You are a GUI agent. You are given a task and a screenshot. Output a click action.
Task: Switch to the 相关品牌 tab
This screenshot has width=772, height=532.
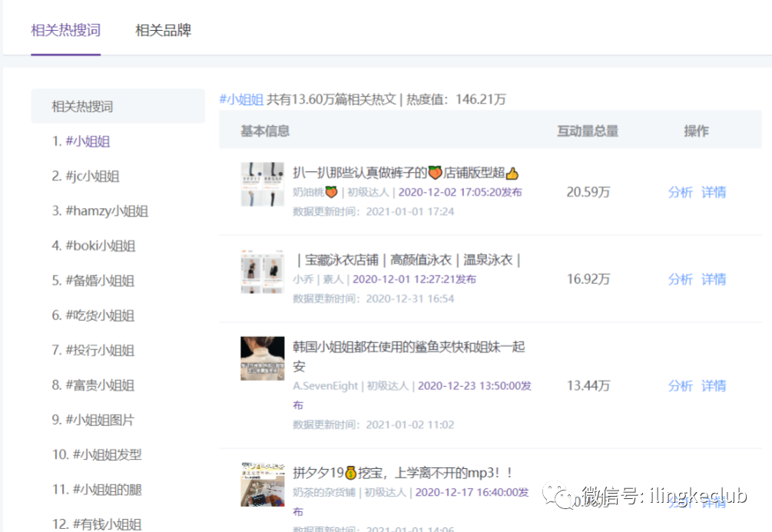coord(163,30)
